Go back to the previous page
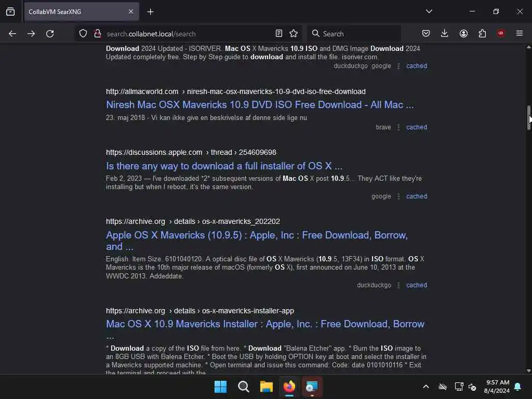532x399 pixels. coord(12,34)
